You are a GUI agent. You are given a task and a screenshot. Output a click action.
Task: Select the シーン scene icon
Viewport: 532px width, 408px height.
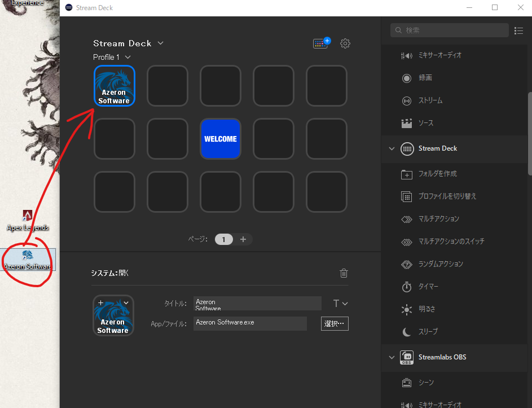(406, 383)
